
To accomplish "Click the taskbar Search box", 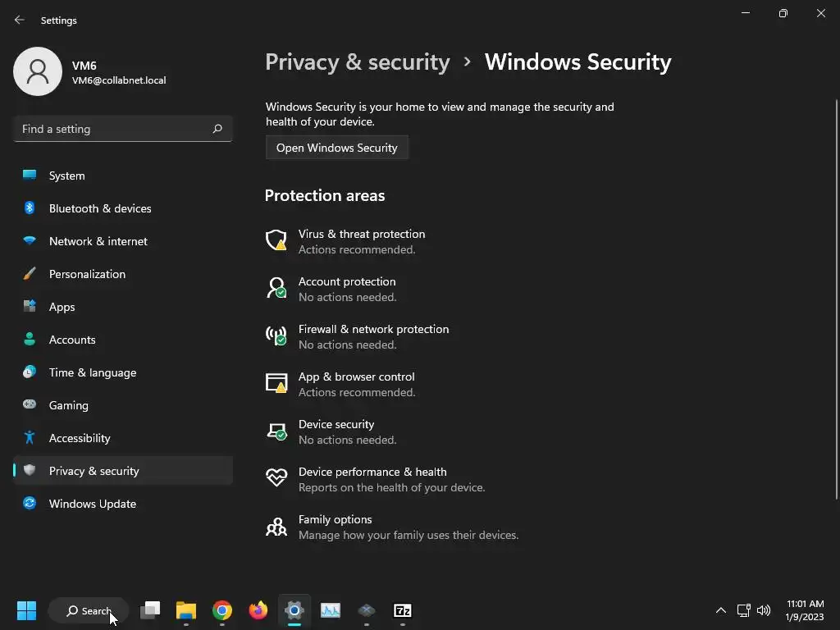I will pos(89,610).
